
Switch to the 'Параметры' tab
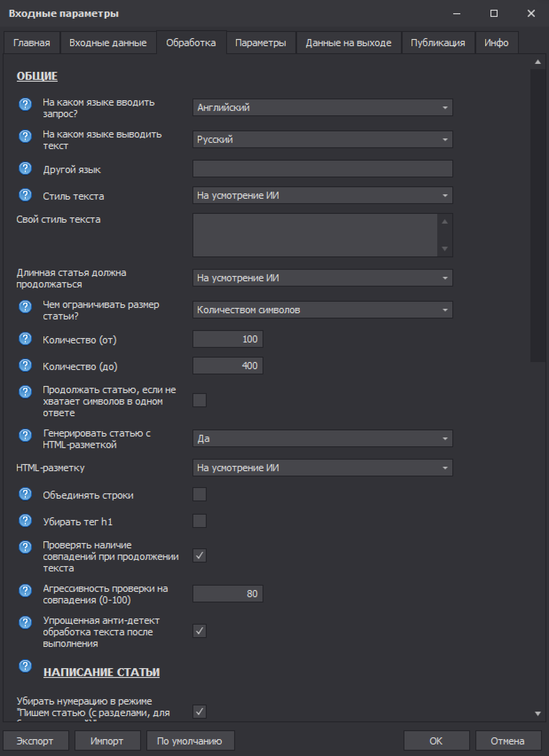point(260,43)
